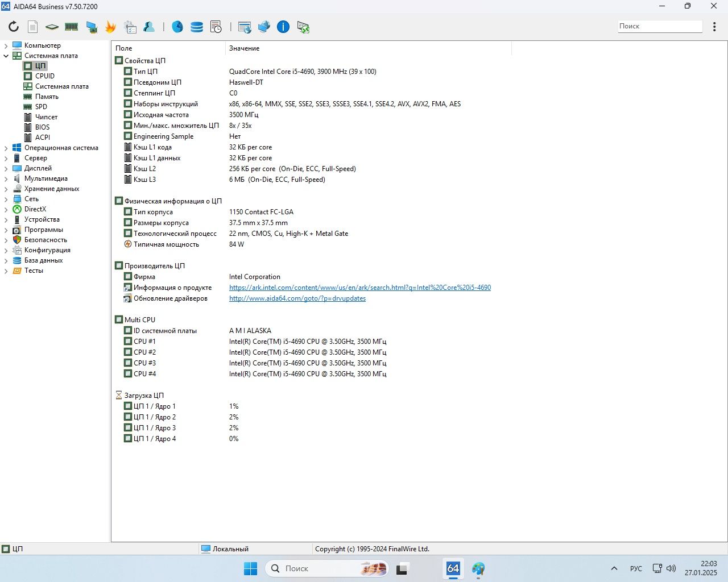This screenshot has width=728, height=582.
Task: Open the blue database stack toolbar icon
Action: 197,27
